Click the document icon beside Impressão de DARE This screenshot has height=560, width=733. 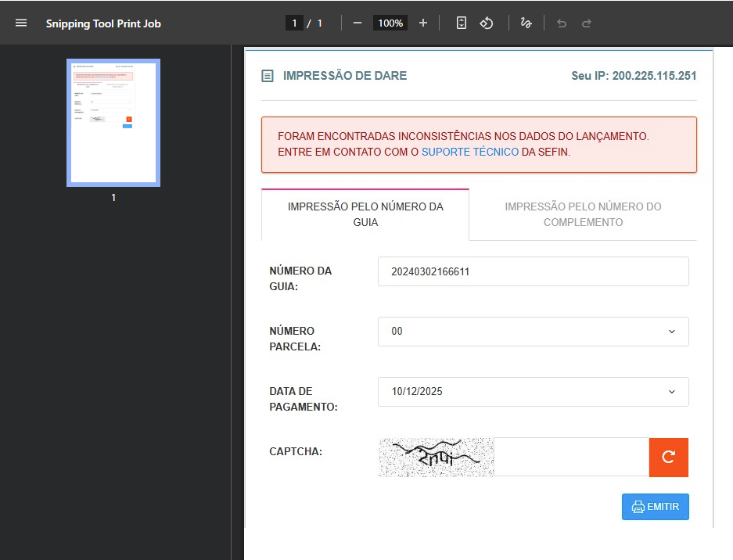pos(268,76)
